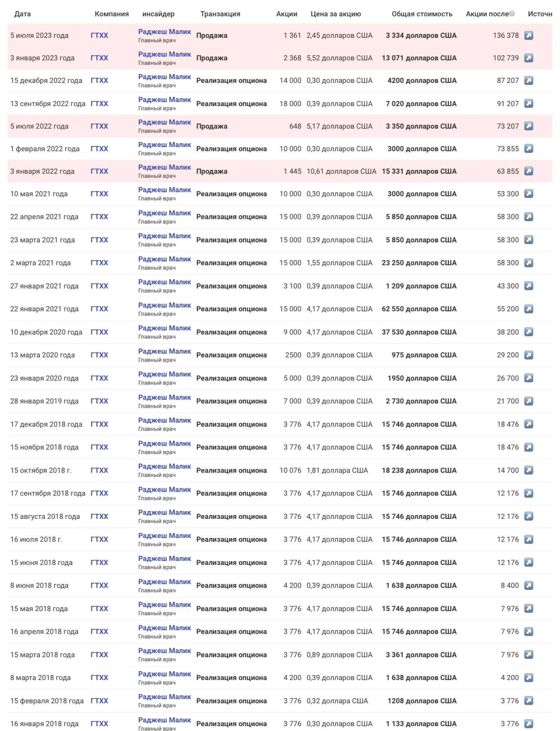The height and width of the screenshot is (731, 560).
Task: Open source icon for 13 марта 2020 row
Action: tap(529, 355)
